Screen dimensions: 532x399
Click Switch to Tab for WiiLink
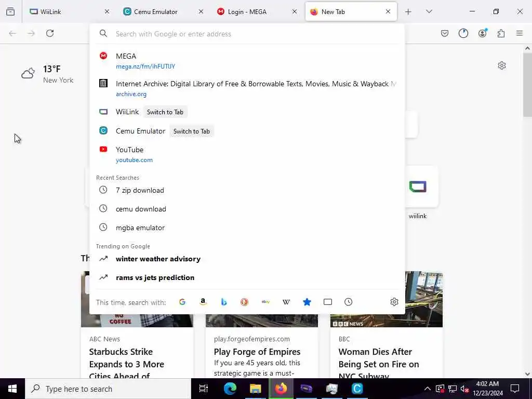165,112
